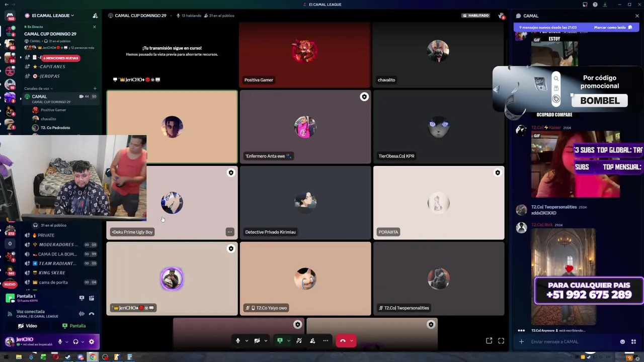Join the CAMA DE LA BOM voice channel
Image resolution: width=644 pixels, height=362 pixels.
pos(60,254)
